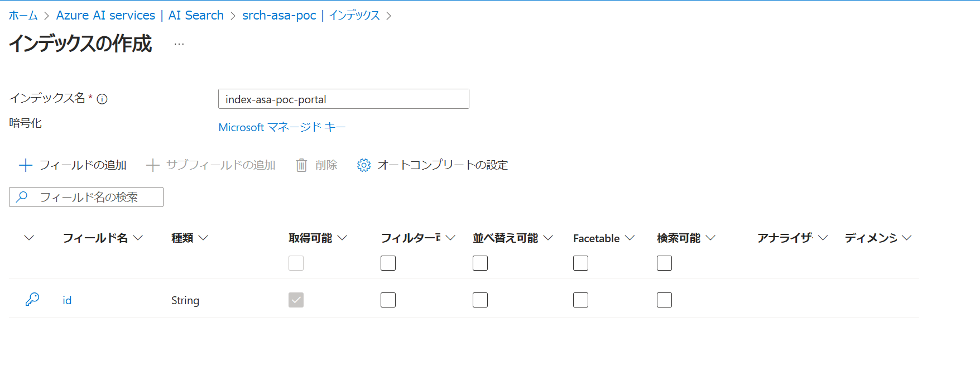Expand the 種類 column filter chevron
The image size is (980, 370).
[x=204, y=238]
